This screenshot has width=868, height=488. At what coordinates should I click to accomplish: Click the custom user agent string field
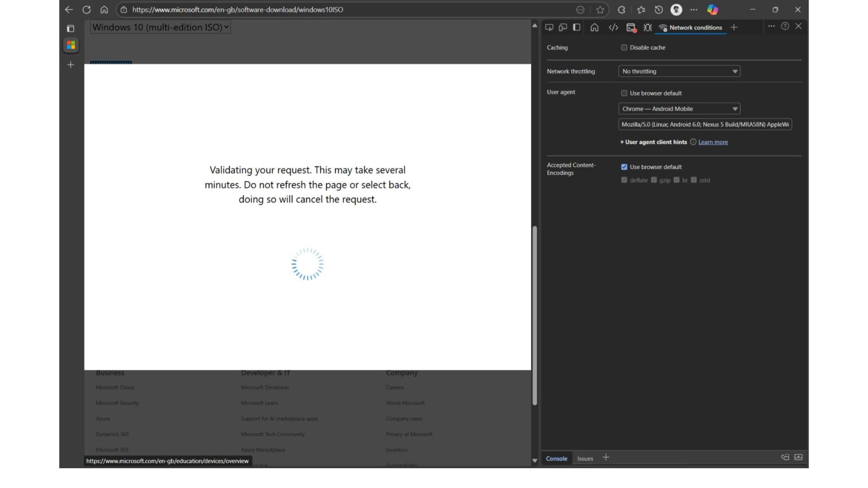(x=705, y=124)
